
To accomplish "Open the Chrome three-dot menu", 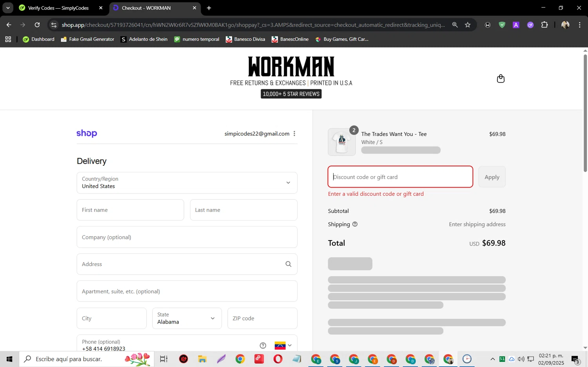I will (580, 25).
